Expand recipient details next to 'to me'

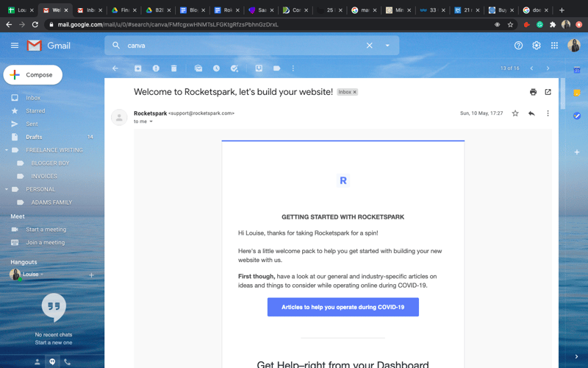(x=151, y=121)
